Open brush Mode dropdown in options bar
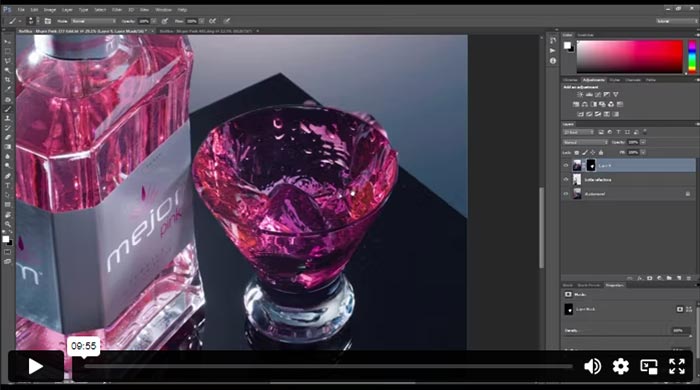 93,21
